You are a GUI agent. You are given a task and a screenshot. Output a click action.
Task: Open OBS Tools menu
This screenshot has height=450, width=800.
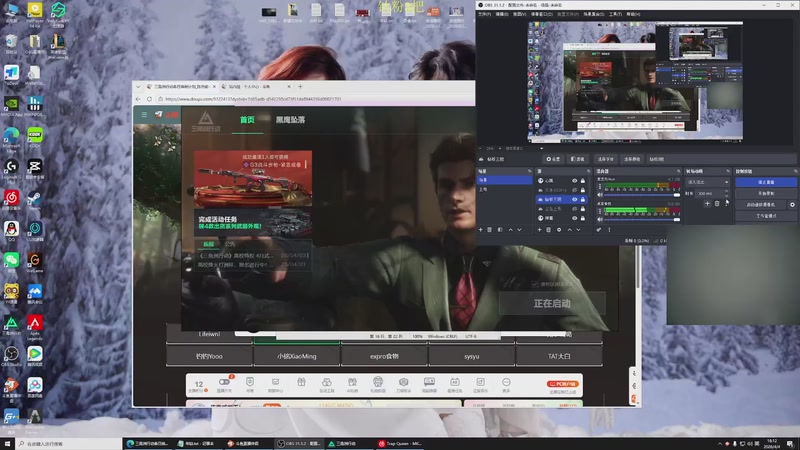coord(615,14)
